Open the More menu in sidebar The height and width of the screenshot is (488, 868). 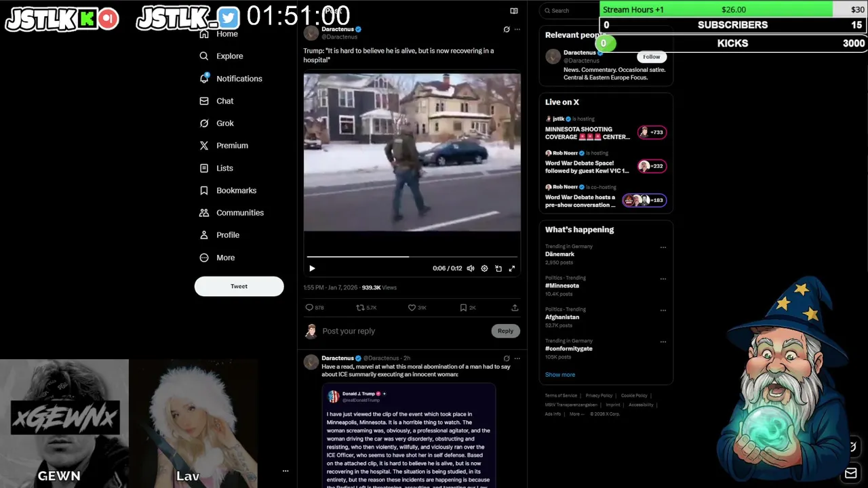pos(217,258)
